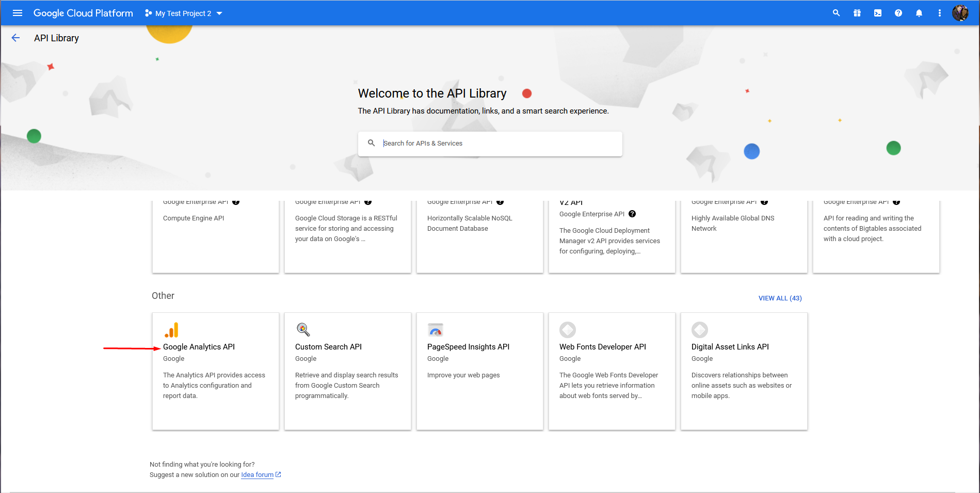
Task: Open the notifications bell
Action: coord(919,13)
